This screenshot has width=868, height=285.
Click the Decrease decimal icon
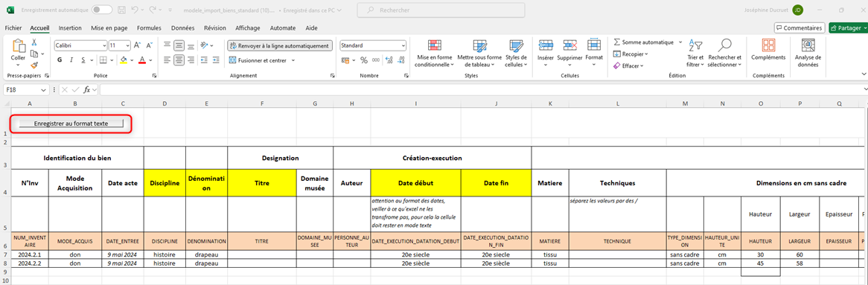pos(401,60)
